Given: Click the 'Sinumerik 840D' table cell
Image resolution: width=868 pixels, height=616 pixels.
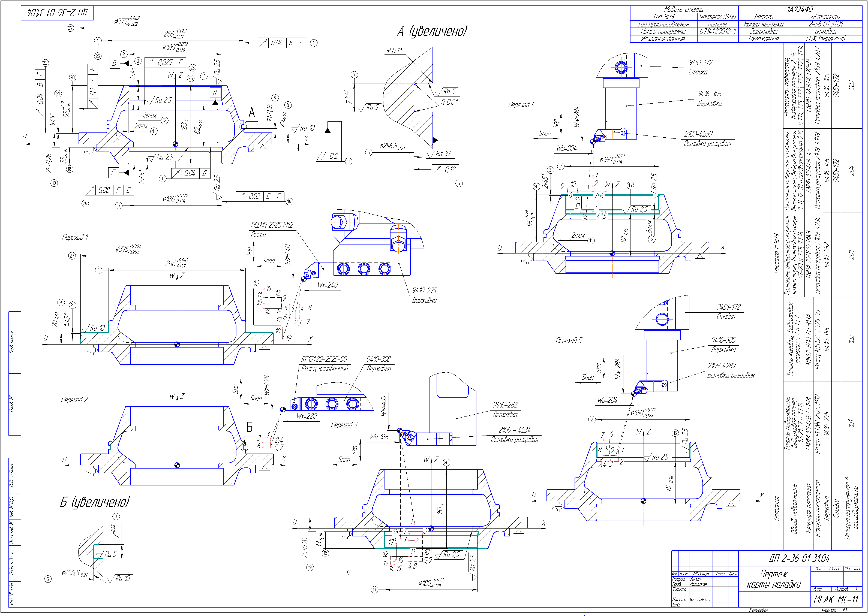Looking at the screenshot, I should (717, 17).
